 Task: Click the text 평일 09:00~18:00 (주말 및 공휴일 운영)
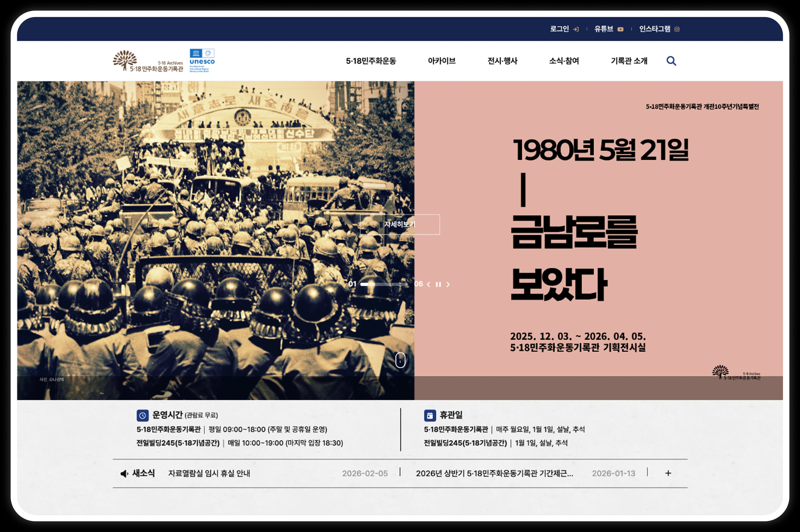pos(268,430)
